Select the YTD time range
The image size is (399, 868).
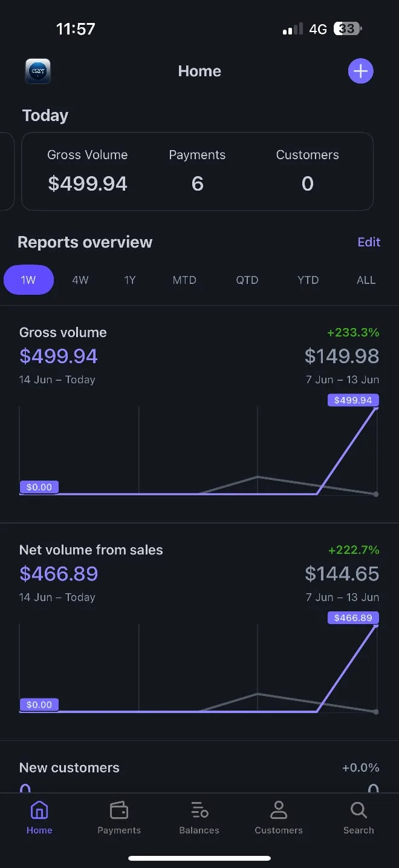(308, 280)
